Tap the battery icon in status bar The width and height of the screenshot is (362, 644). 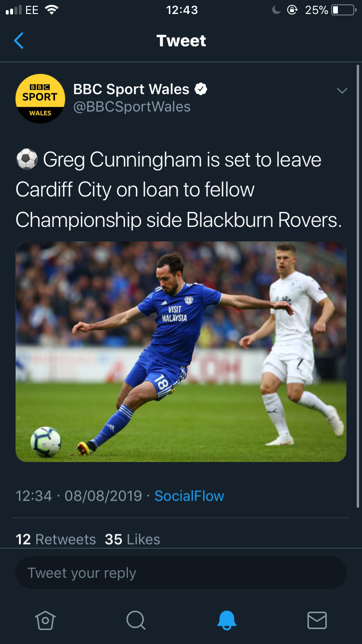(x=344, y=10)
